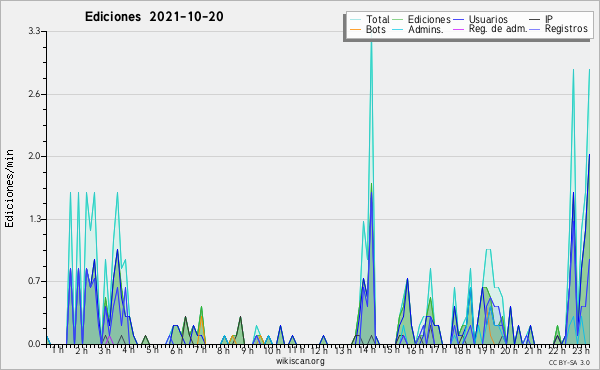This screenshot has width=600, height=370.
Task: Click the 19 h tick label
Action: (x=486, y=350)
